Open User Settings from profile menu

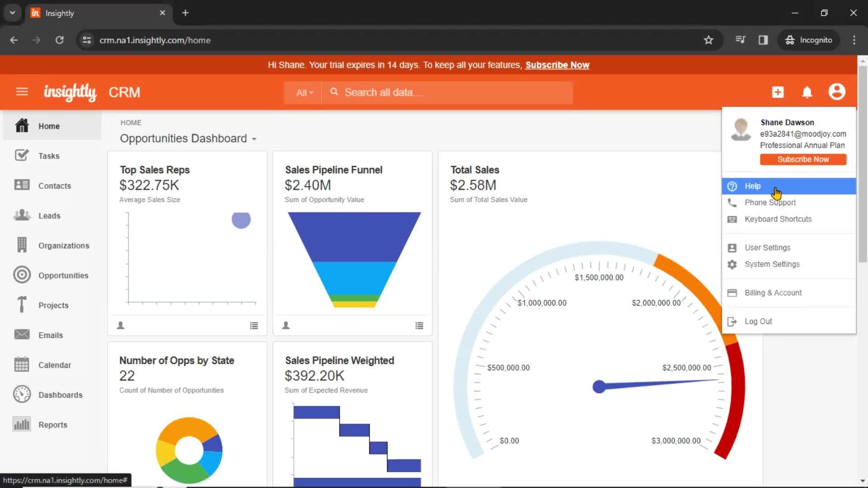coord(789,248)
